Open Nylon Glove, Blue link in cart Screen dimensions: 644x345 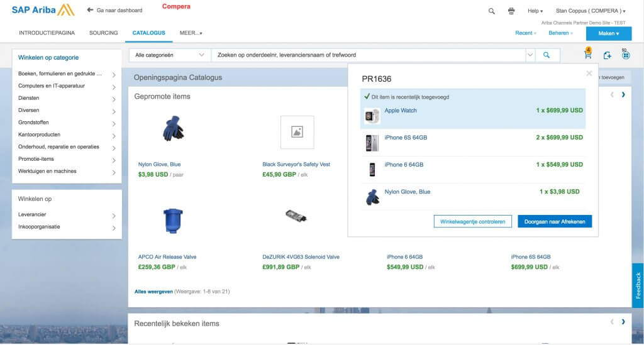click(x=408, y=192)
